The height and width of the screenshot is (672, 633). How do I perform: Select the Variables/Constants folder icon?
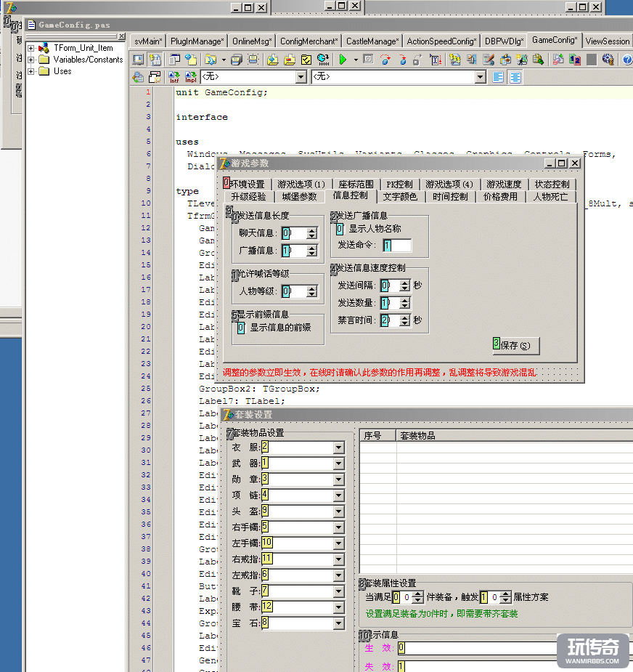click(44, 60)
